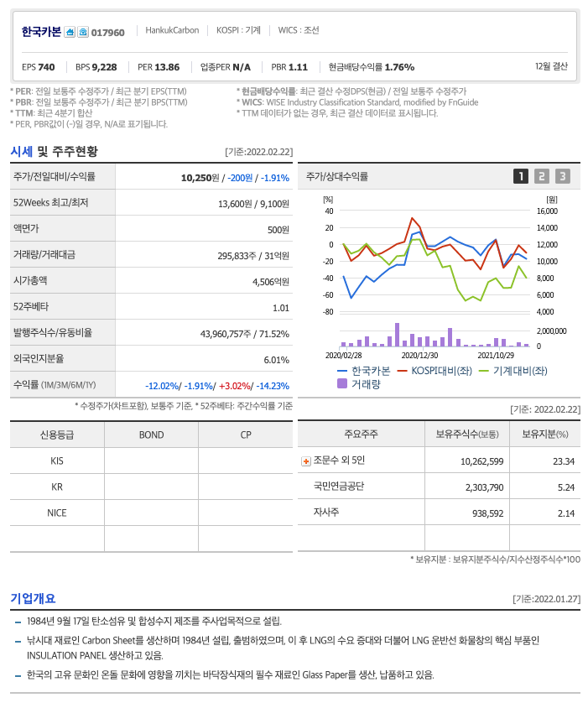Click the PBR 1.11 value
This screenshot has width=588, height=708.
coord(289,67)
